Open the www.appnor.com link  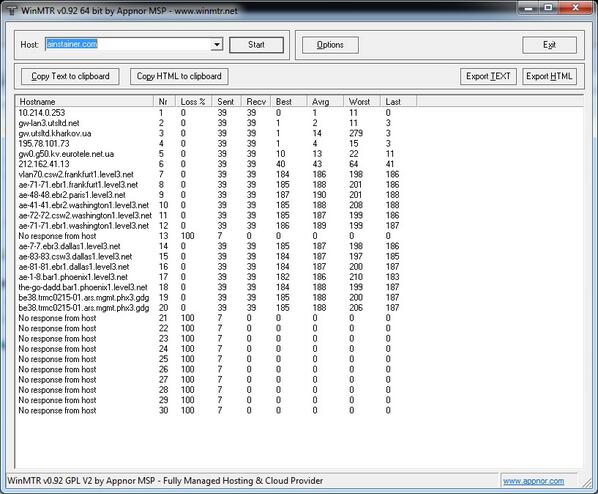click(x=533, y=481)
